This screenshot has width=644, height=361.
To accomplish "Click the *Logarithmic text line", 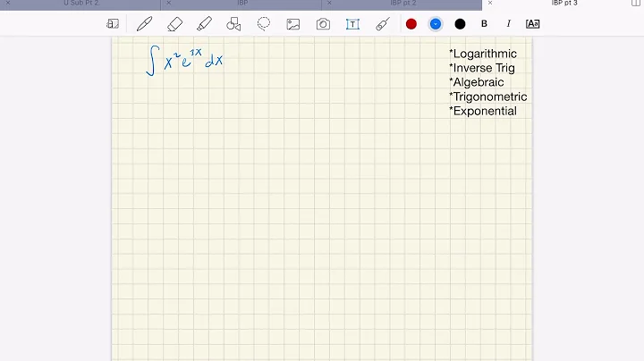I will click(483, 54).
